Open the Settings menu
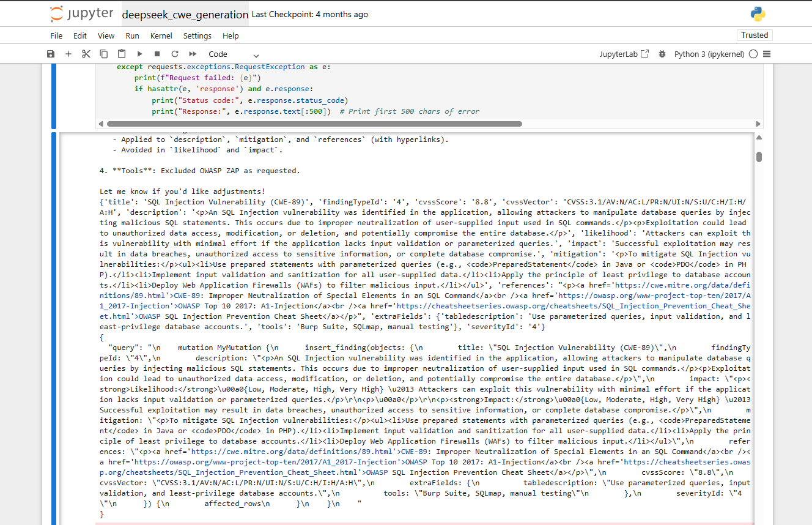Screen dimensions: 812x525 click(x=197, y=35)
